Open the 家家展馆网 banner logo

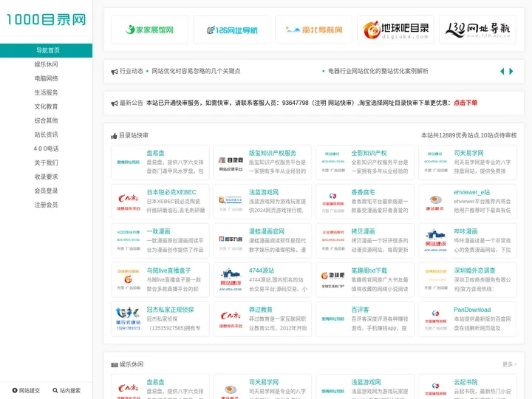tap(149, 30)
